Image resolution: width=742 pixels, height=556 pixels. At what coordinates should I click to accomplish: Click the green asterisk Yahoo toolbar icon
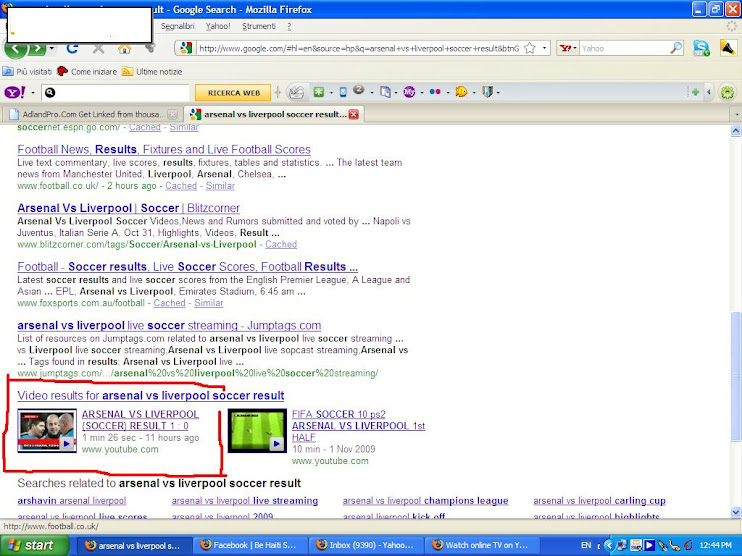pyautogui.click(x=319, y=92)
